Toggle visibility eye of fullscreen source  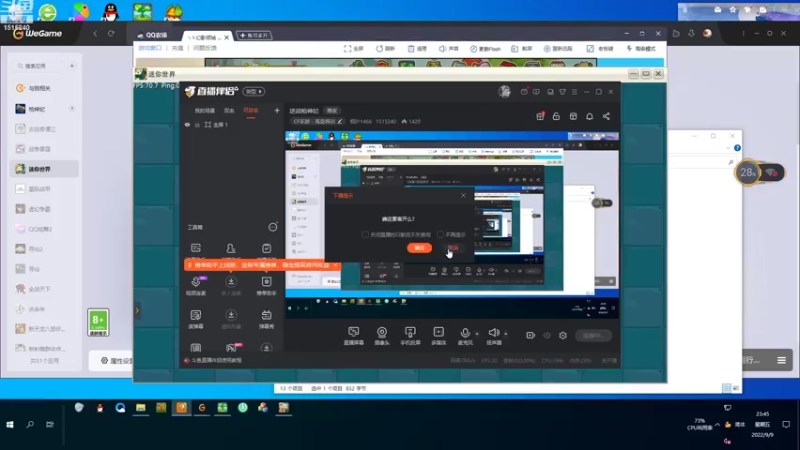(x=187, y=124)
